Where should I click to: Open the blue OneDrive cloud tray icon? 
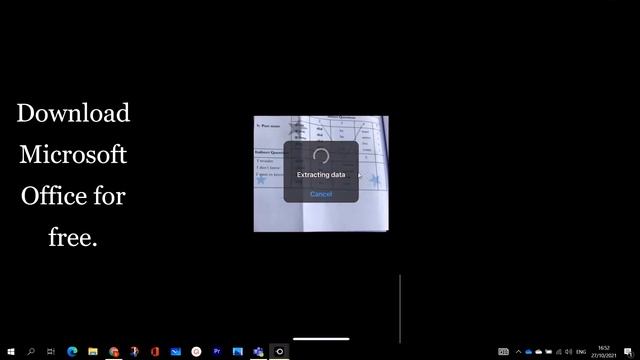pos(529,351)
